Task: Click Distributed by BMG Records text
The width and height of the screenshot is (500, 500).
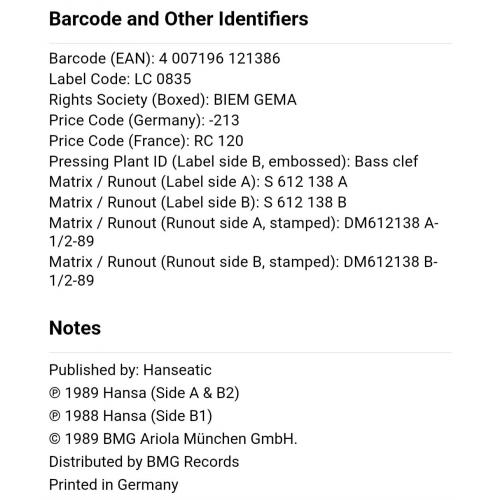Action: point(144,462)
